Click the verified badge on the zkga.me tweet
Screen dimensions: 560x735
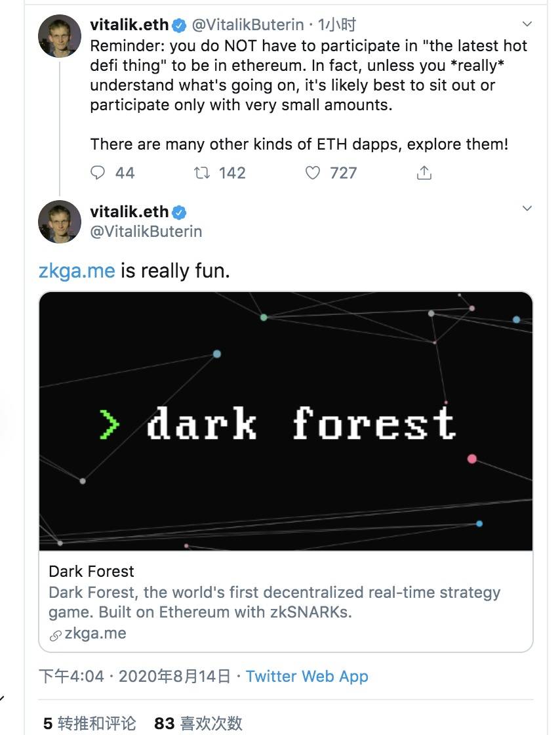tap(179, 213)
